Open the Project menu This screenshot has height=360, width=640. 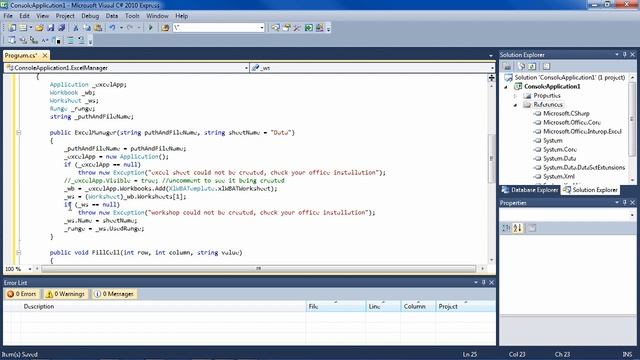[x=65, y=16]
